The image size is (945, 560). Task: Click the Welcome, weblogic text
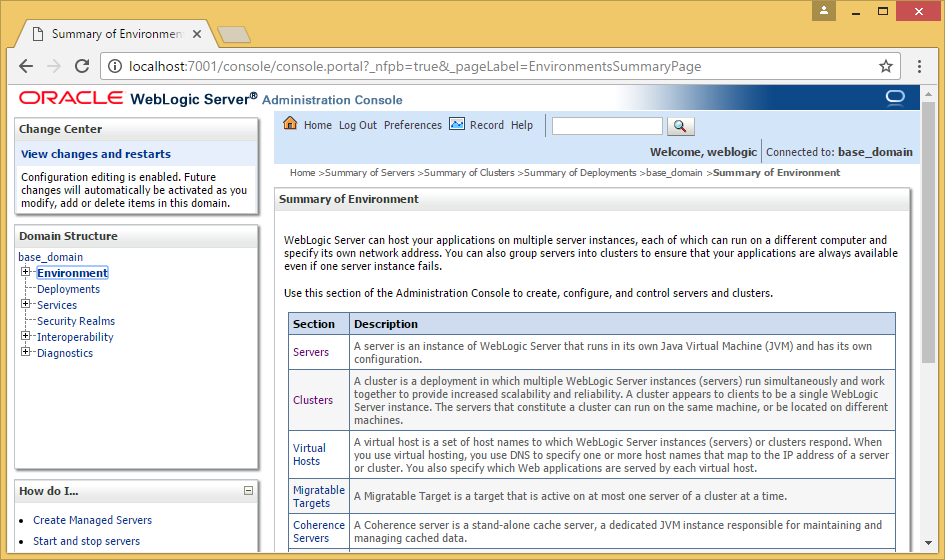tap(703, 152)
